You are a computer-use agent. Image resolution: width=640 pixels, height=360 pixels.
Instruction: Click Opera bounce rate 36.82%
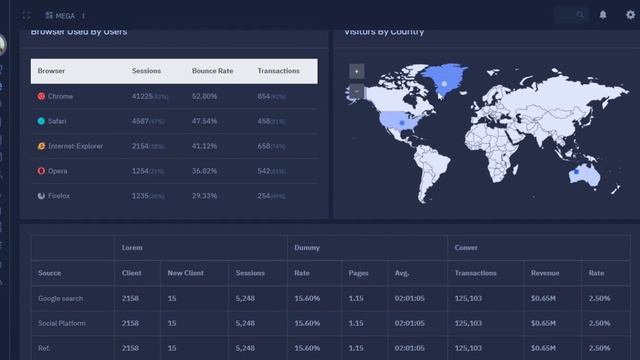[204, 171]
